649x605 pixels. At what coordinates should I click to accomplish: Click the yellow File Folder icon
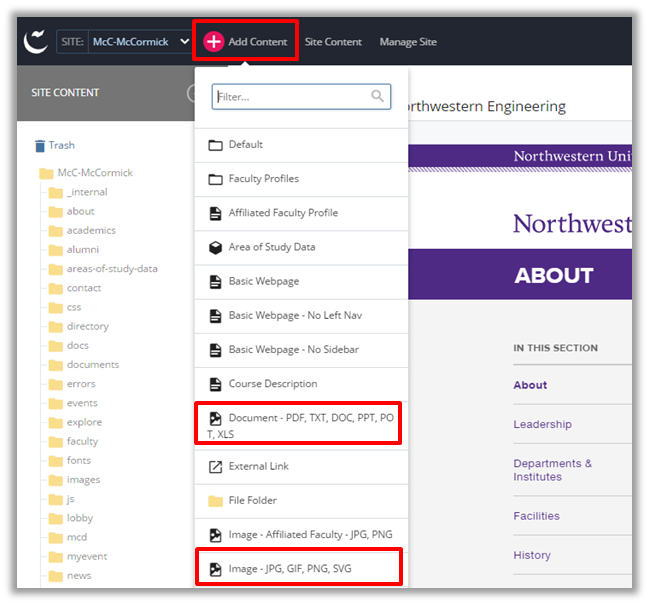tap(215, 501)
